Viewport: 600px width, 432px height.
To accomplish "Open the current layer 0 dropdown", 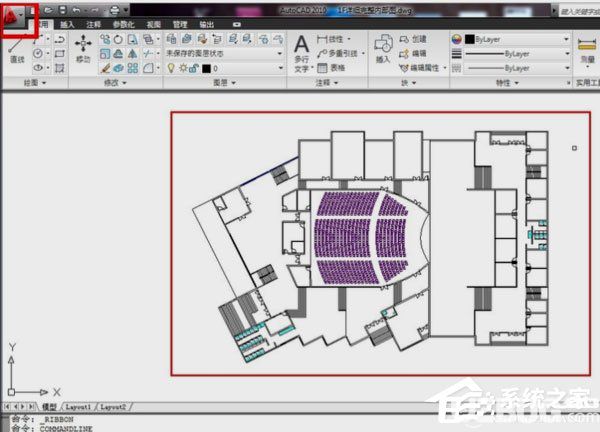I will click(225, 68).
